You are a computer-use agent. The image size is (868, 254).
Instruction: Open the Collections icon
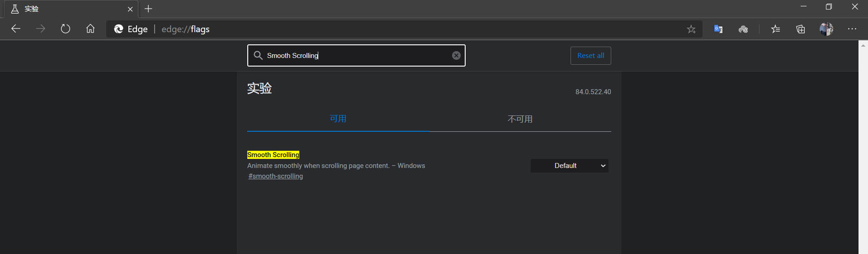tap(801, 29)
